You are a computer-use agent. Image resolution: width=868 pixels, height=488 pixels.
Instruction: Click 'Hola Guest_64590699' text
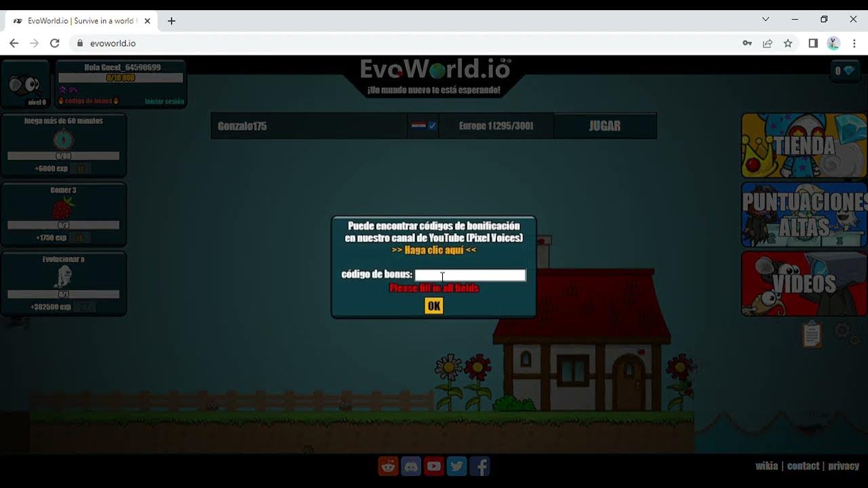[123, 67]
